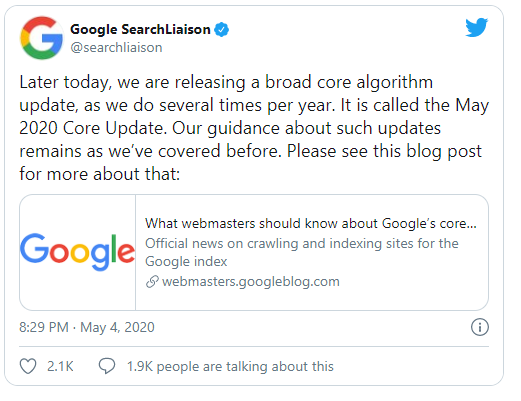Viewport: 521px width, 401px height.
Task: Open 'What webmasters should know' card title
Action: coord(311,223)
